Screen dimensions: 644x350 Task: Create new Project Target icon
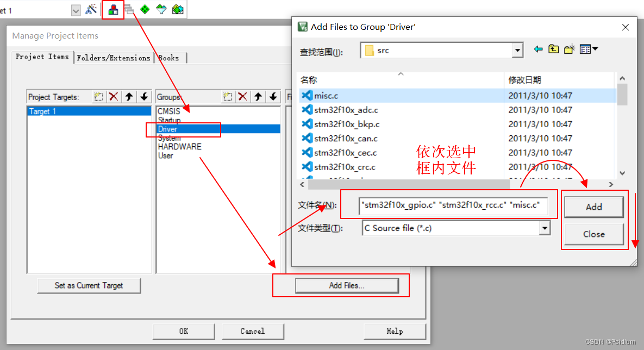tap(98, 97)
